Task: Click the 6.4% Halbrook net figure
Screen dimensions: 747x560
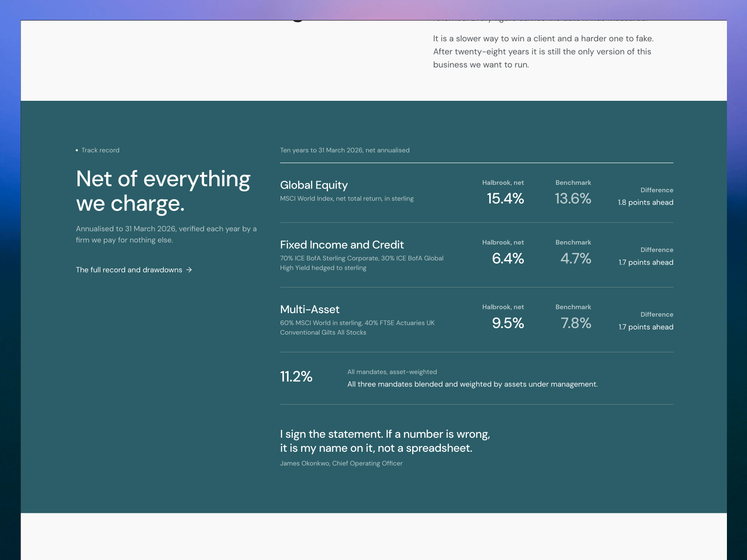Action: [x=508, y=259]
